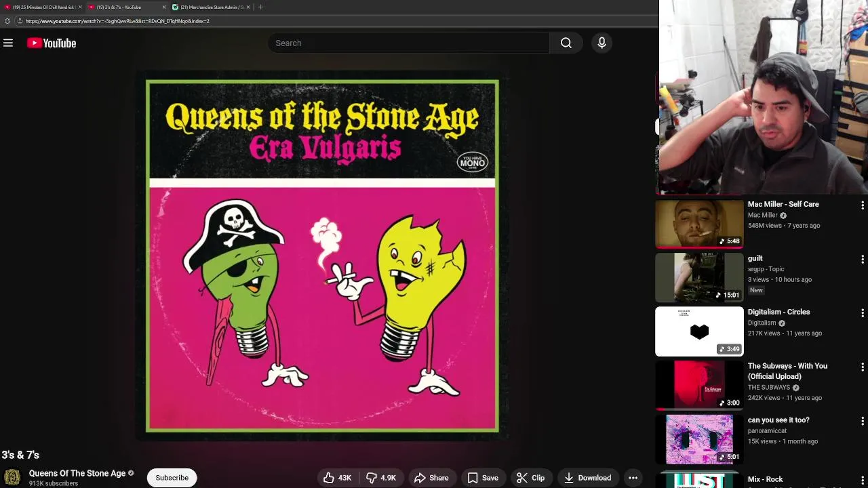Click the 'Mac Miller' channel name text
Image resolution: width=868 pixels, height=488 pixels.
[762, 216]
